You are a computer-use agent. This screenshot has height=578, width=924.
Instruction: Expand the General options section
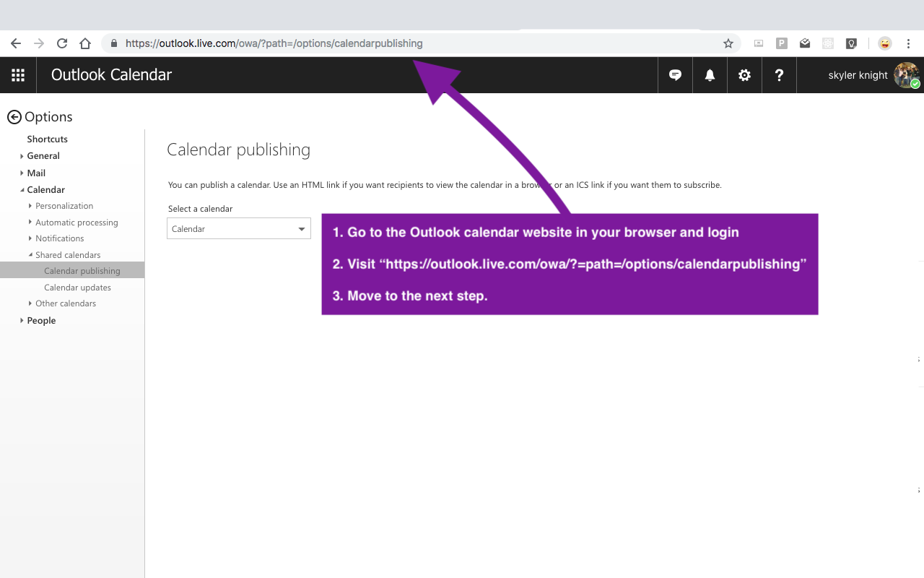(x=22, y=156)
